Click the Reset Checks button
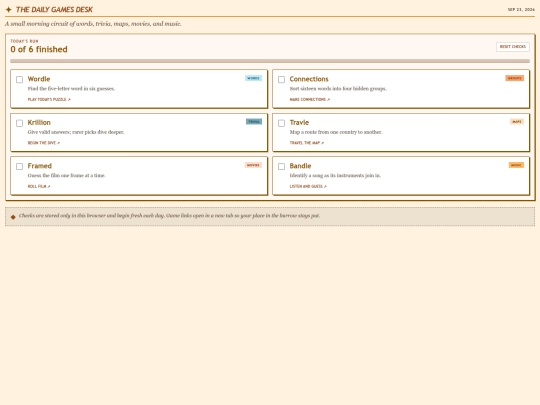540x405 pixels. coord(513,46)
